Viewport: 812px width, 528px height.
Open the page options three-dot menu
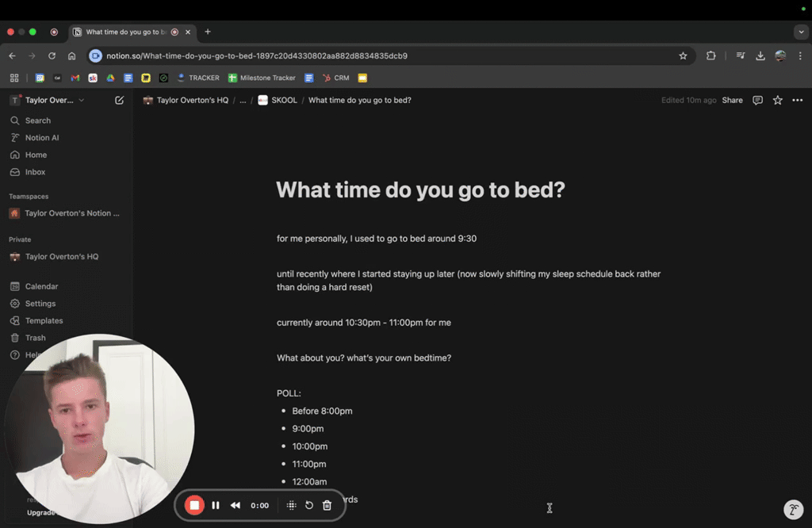pos(798,100)
